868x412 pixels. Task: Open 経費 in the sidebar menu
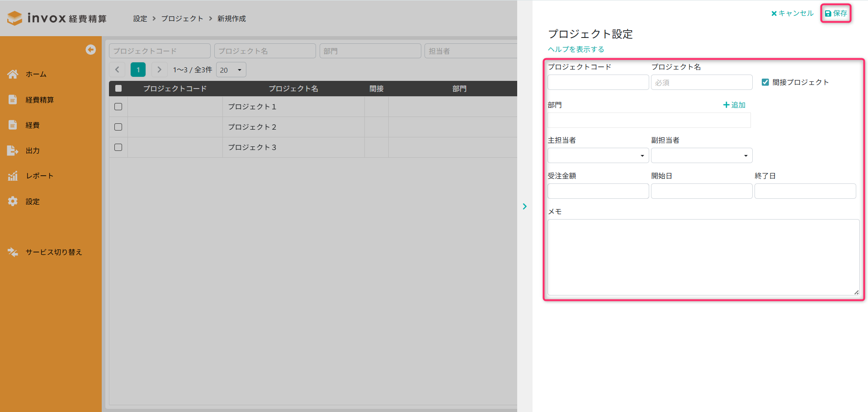point(33,125)
